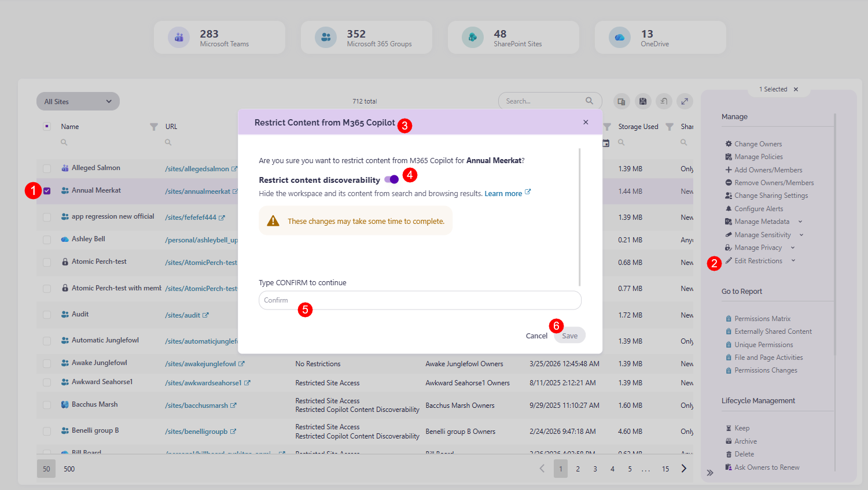The image size is (868, 490).
Task: Click the Configure Alerts bell icon
Action: tap(730, 208)
